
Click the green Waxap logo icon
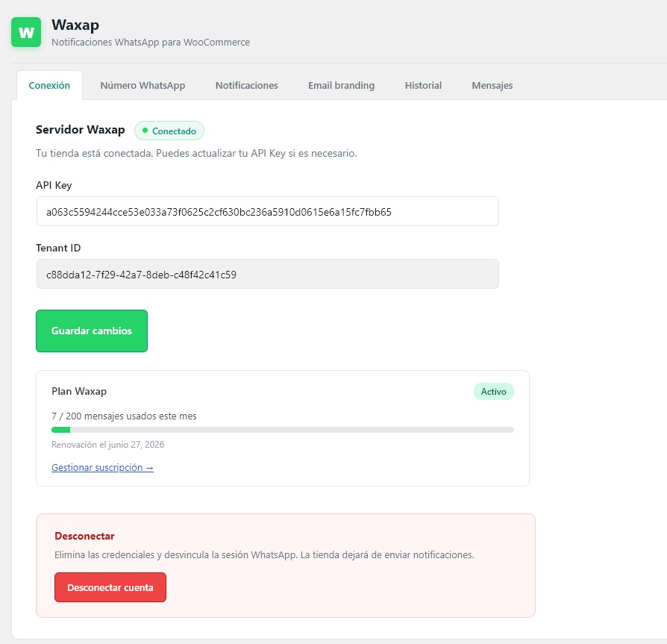(26, 32)
